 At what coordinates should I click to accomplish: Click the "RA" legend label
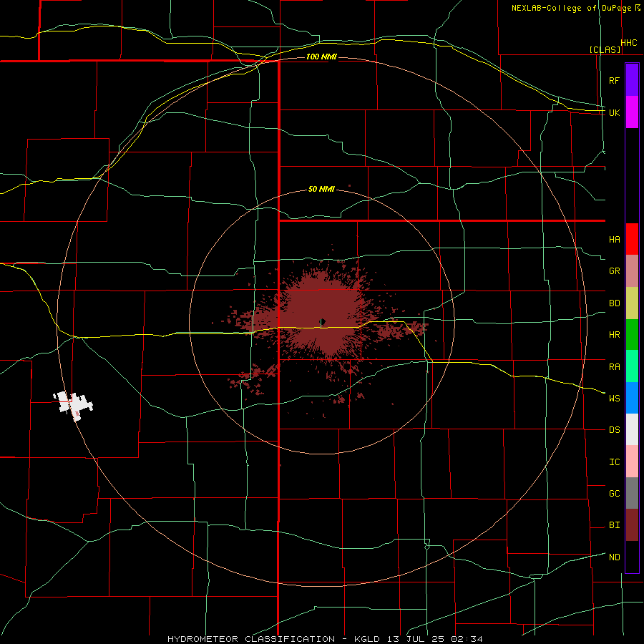(x=614, y=367)
